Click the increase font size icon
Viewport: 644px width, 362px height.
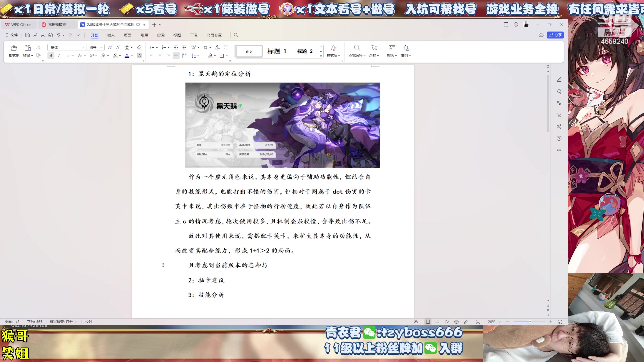point(109,47)
